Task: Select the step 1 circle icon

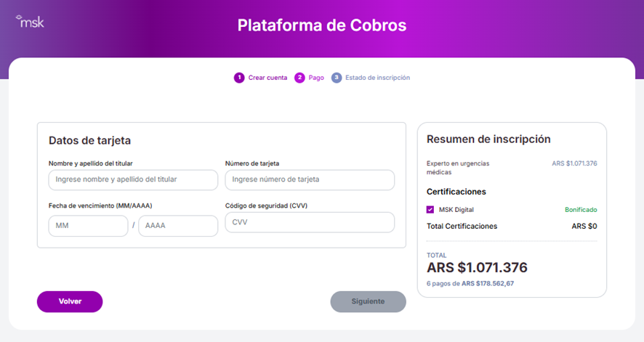Action: 239,78
